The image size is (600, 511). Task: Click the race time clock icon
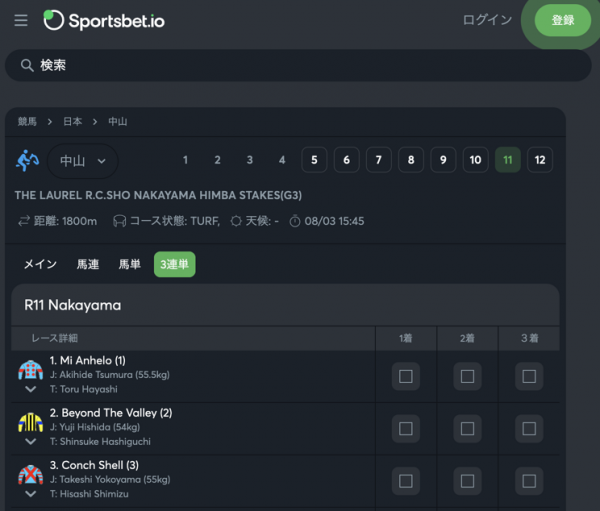[x=295, y=221]
